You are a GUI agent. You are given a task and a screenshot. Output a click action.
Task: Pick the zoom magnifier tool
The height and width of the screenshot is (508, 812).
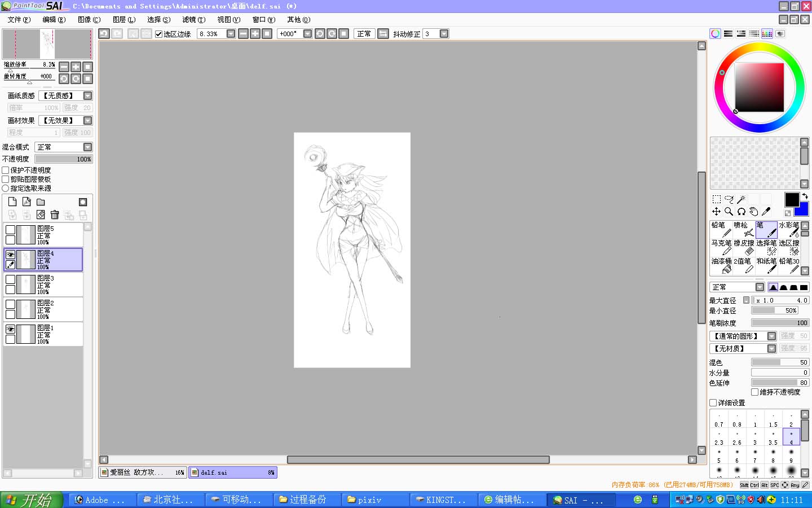point(729,212)
